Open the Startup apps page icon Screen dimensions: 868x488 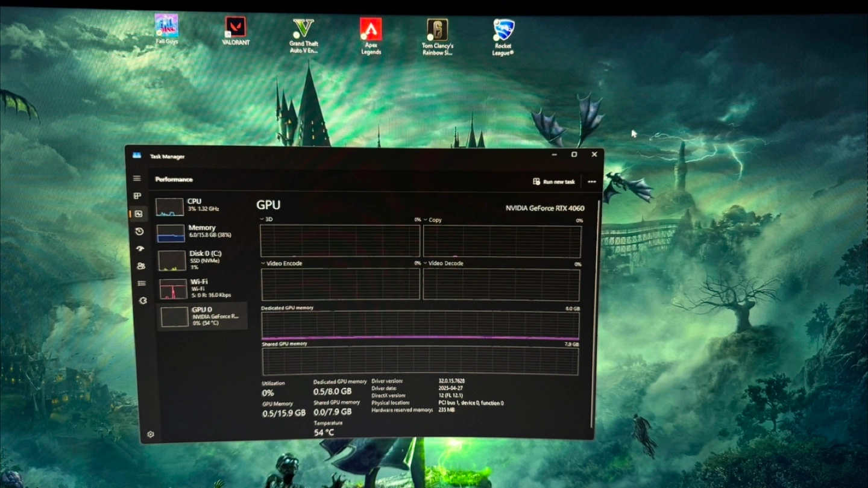pyautogui.click(x=140, y=248)
